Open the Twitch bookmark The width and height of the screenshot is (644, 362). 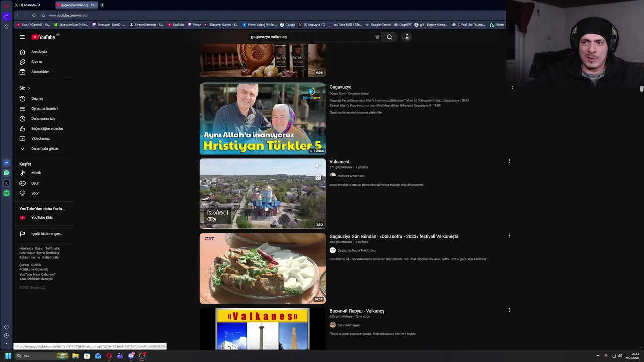(x=194, y=25)
